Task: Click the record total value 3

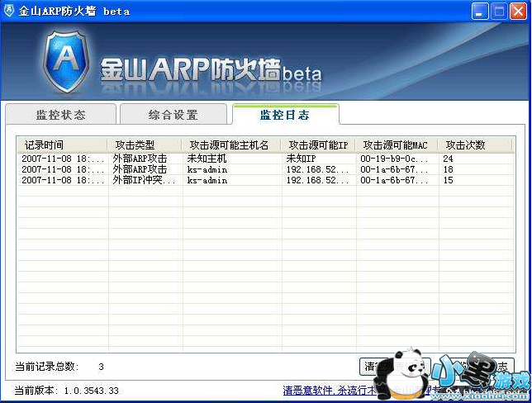Action: click(x=101, y=367)
